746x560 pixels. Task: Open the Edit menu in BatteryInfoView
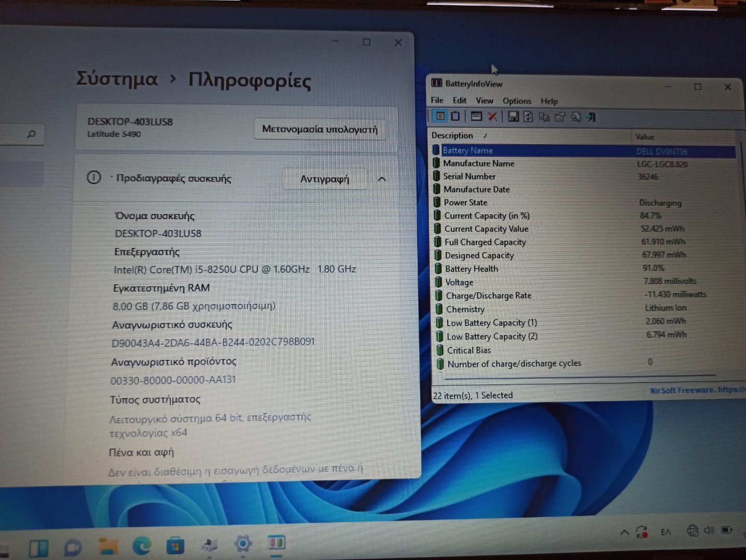(460, 100)
